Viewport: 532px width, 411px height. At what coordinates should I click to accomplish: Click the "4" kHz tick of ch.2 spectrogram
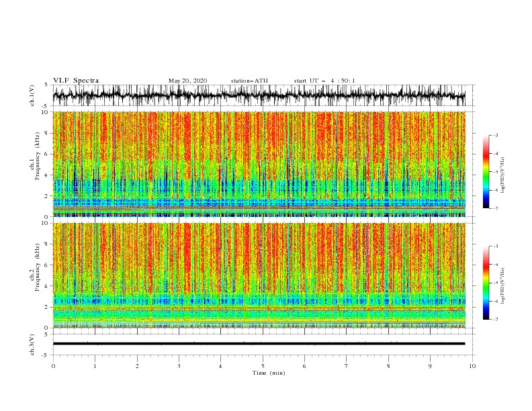47,286
